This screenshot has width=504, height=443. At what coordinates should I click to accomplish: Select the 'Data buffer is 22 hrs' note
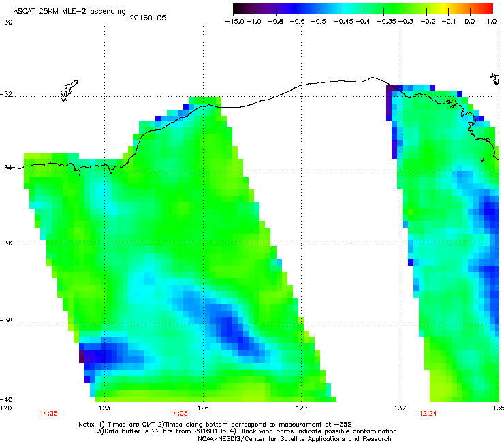pyautogui.click(x=161, y=431)
